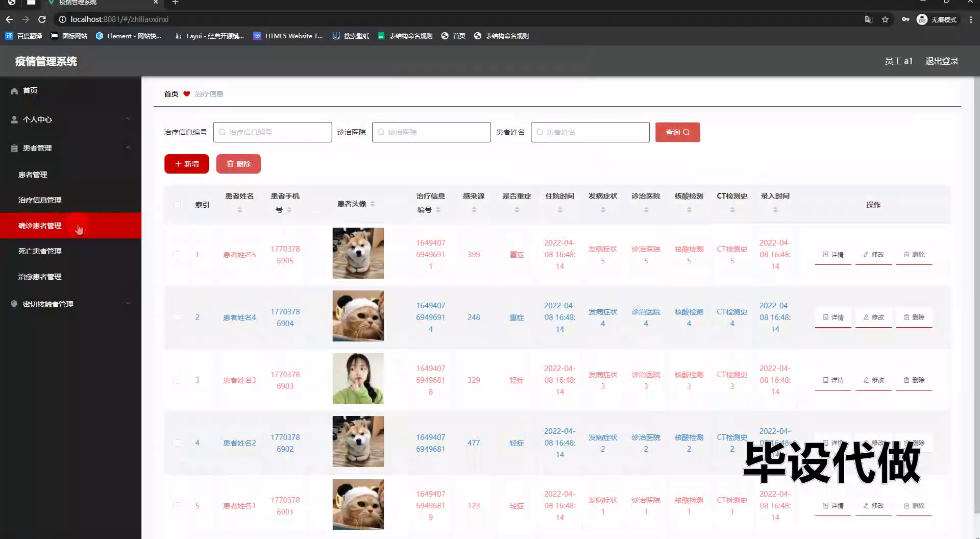Click the red 删除 batch delete button
This screenshot has height=539, width=980.
[x=238, y=164]
